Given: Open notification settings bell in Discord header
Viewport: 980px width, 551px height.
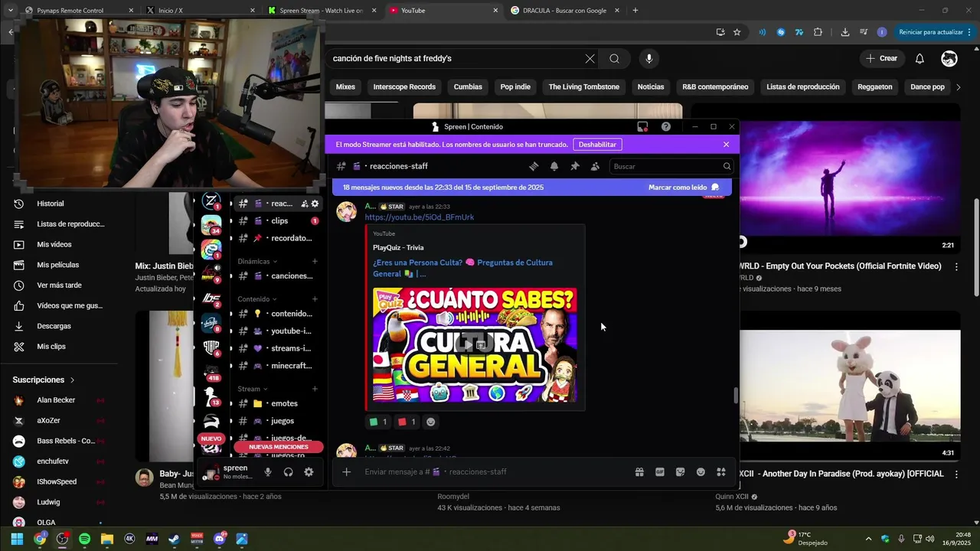Looking at the screenshot, I should (554, 166).
